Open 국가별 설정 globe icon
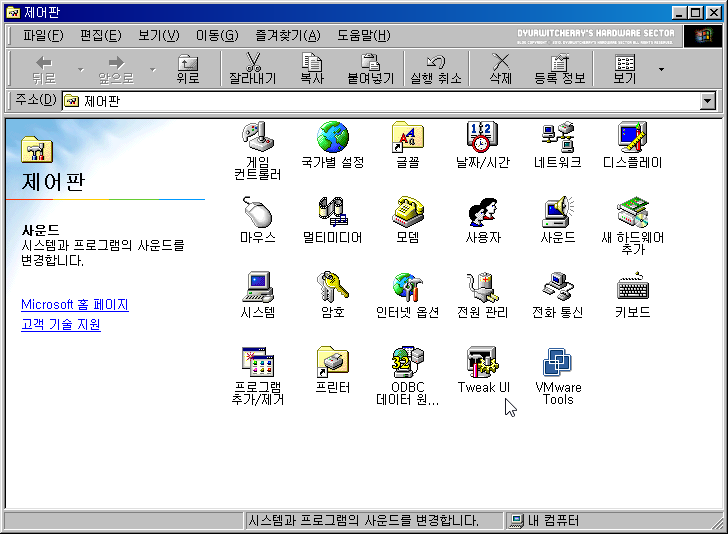The height and width of the screenshot is (534, 728). [x=332, y=137]
